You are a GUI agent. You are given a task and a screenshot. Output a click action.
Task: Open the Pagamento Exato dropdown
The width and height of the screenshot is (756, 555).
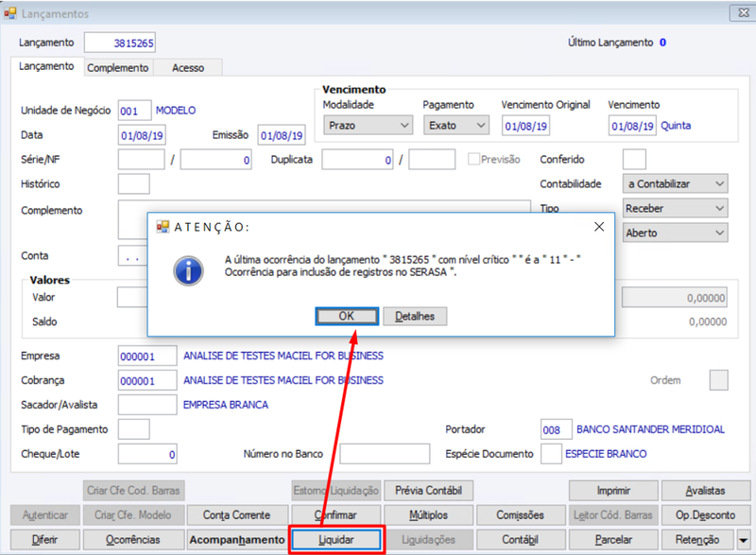pyautogui.click(x=456, y=126)
